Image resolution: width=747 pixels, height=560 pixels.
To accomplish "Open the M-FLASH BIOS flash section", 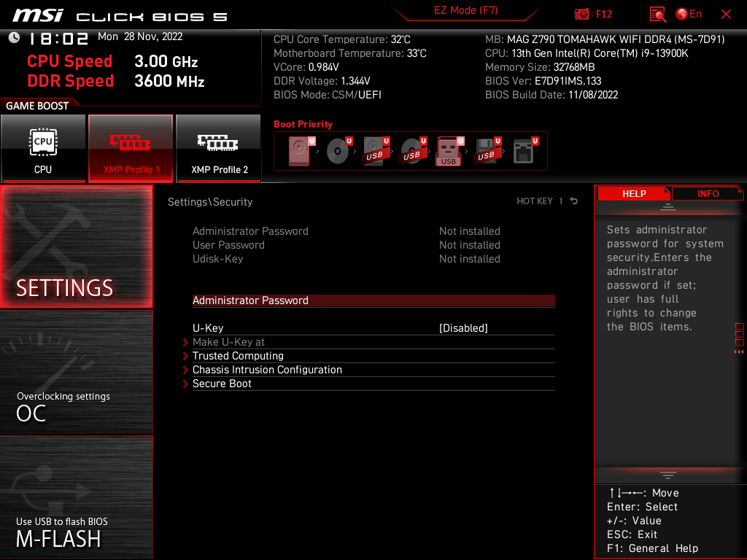I will pos(76,497).
